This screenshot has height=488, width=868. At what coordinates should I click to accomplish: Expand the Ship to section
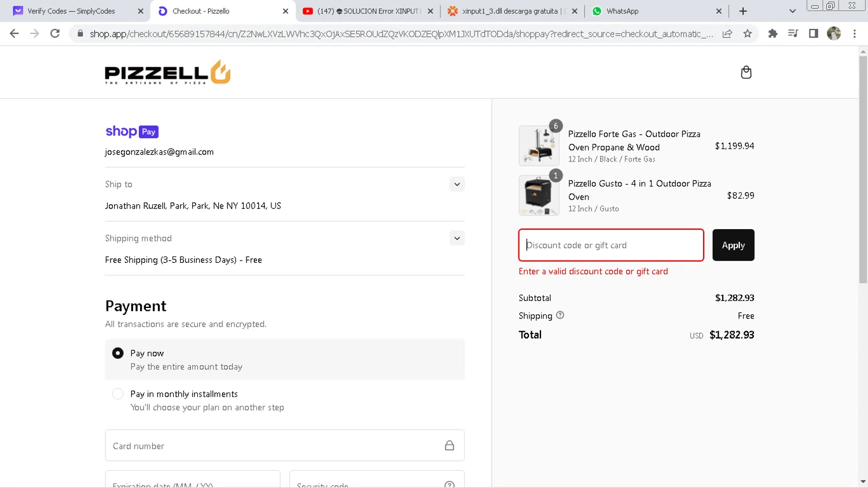tap(457, 184)
